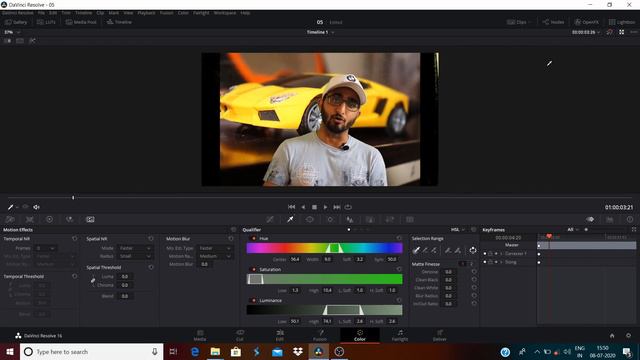Image resolution: width=640 pixels, height=360 pixels.
Task: Open the Information palette icon
Action: point(630,220)
